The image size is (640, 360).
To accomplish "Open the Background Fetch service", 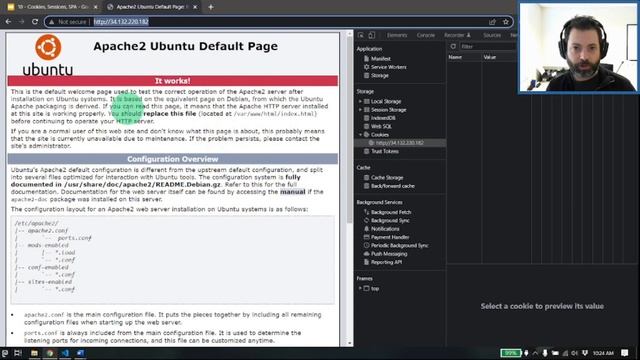I will pyautogui.click(x=391, y=212).
